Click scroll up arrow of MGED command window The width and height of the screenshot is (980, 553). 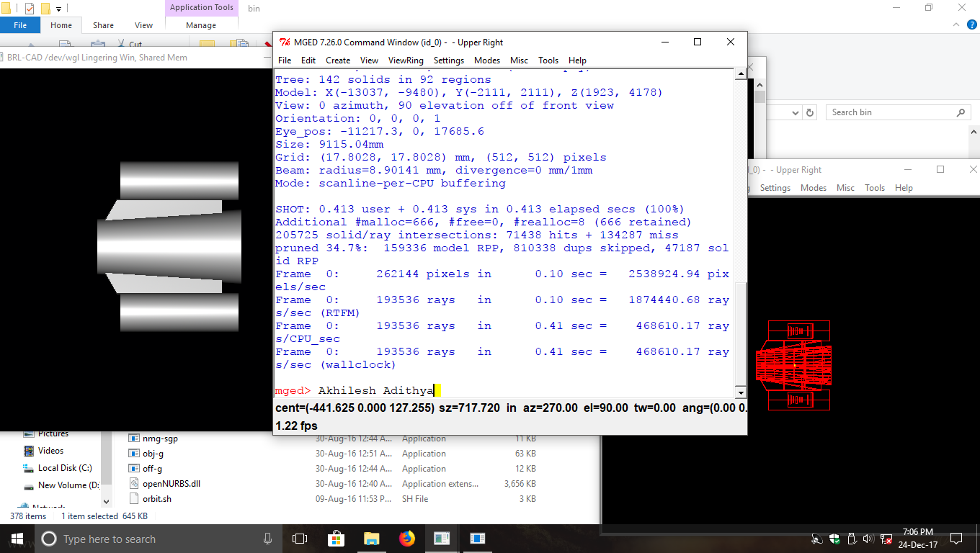[x=740, y=74]
